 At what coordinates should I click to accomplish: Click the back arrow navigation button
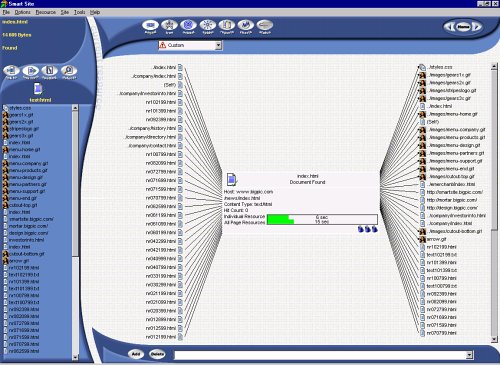(450, 27)
